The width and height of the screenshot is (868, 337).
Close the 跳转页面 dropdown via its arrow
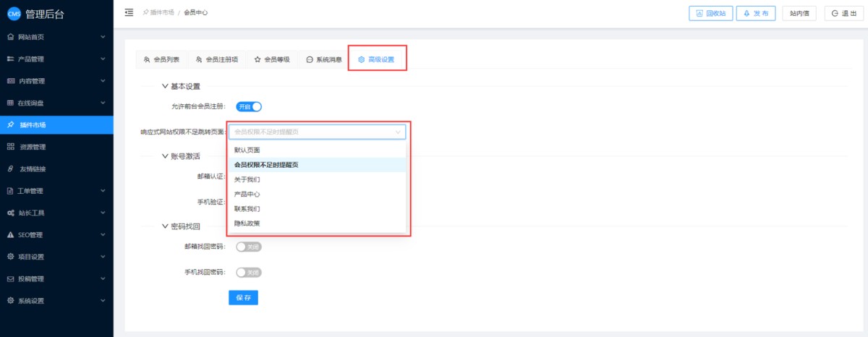click(x=397, y=132)
